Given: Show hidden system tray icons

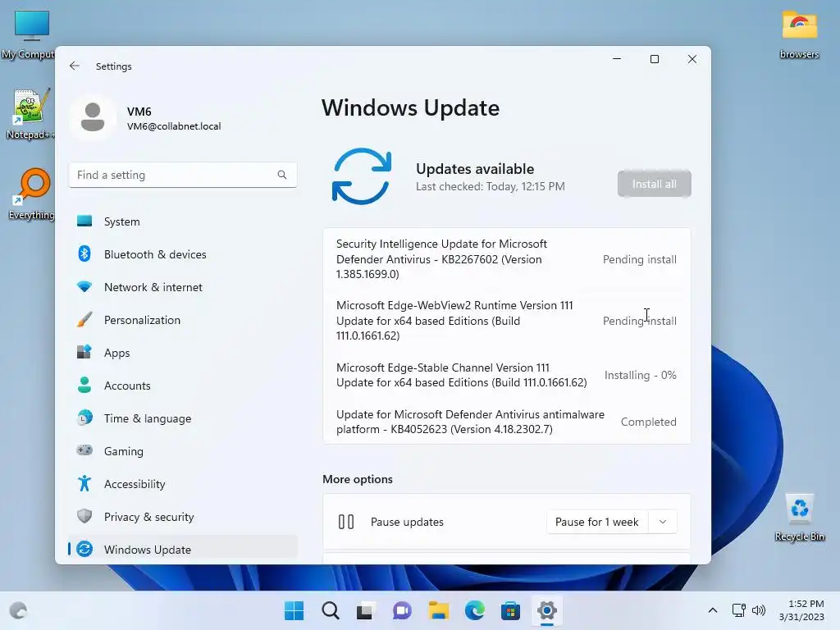Looking at the screenshot, I should (713, 610).
